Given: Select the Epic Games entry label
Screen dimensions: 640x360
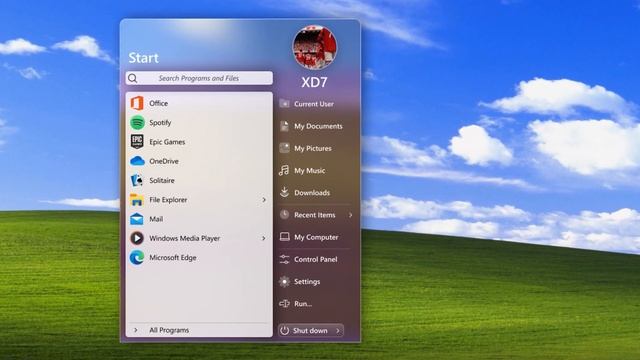Looking at the screenshot, I should pos(167,142).
